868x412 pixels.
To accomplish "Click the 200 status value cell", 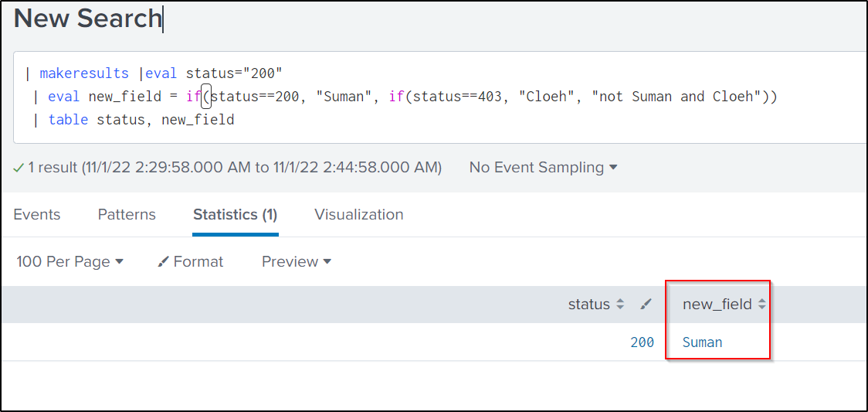I will tap(642, 342).
